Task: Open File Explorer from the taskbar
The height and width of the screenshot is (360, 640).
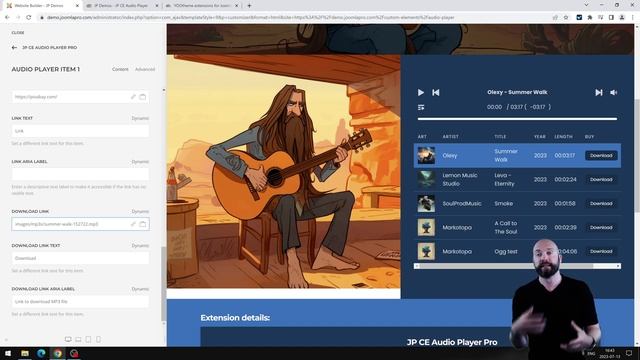Action: [25, 353]
